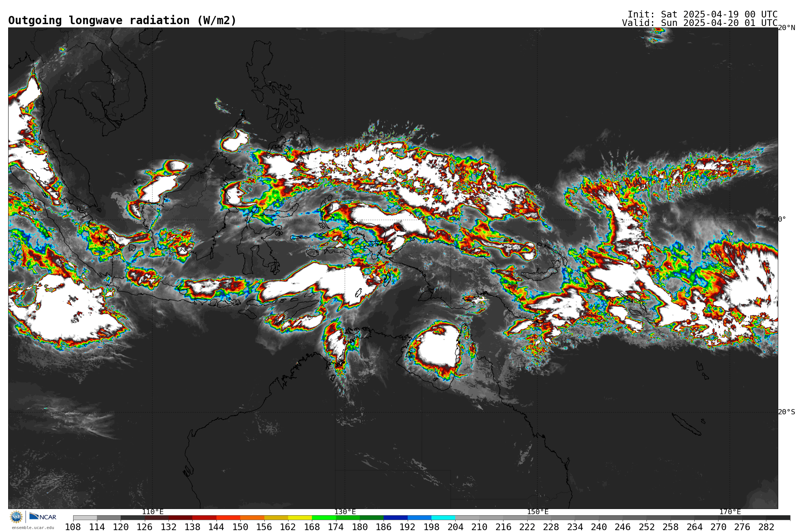Click the 20°S latitude label
Screen dimensions: 802x532
point(786,412)
